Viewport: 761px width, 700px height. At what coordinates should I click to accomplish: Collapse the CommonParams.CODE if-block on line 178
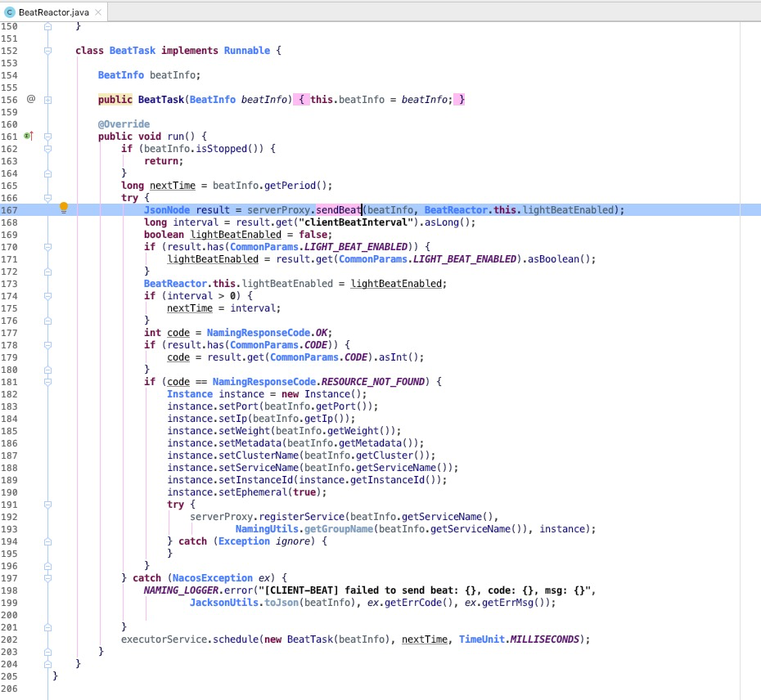[x=47, y=345]
